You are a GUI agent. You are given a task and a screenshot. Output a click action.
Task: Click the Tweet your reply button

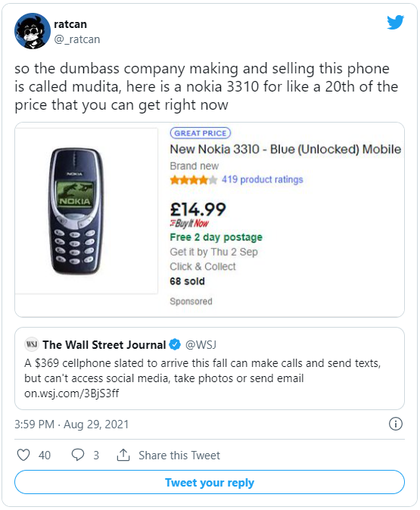click(x=210, y=482)
